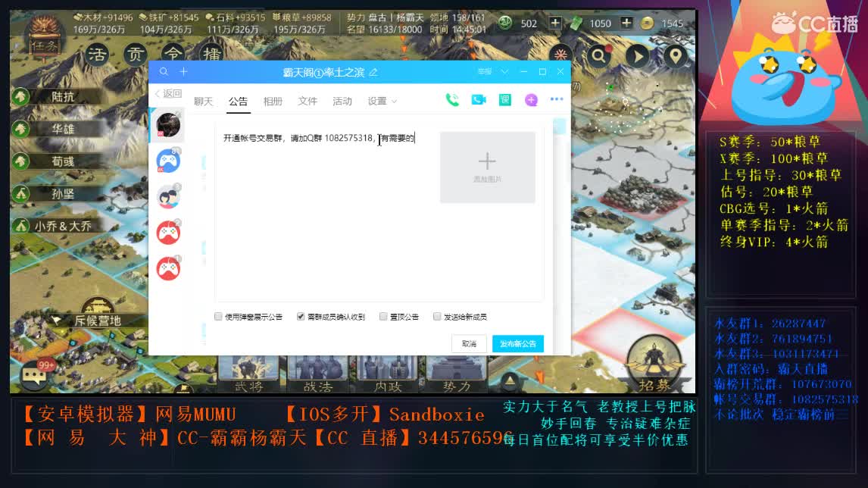This screenshot has width=868, height=488.
Task: Click the 举报 report link in title bar
Action: [x=485, y=72]
